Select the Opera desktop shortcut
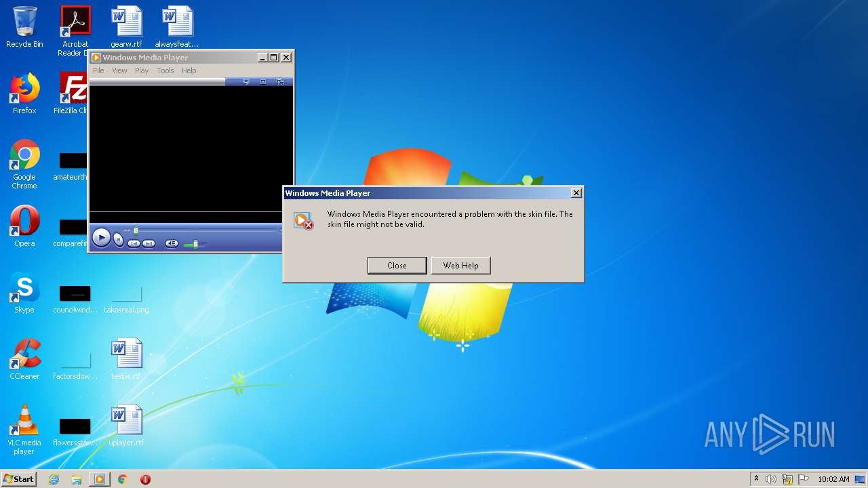The image size is (868, 488). click(x=24, y=226)
